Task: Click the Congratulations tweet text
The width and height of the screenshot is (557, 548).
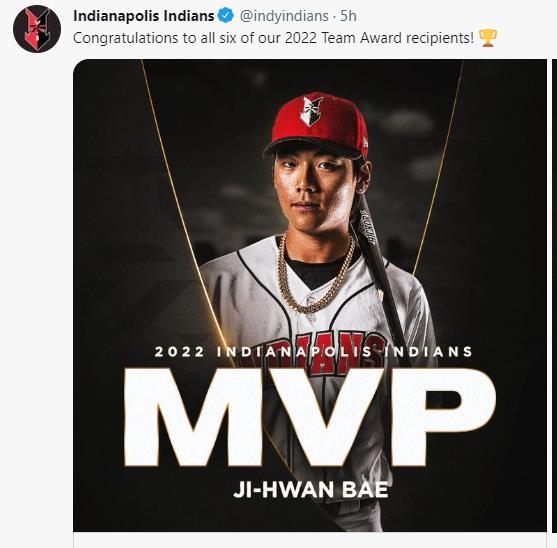Action: click(x=274, y=38)
